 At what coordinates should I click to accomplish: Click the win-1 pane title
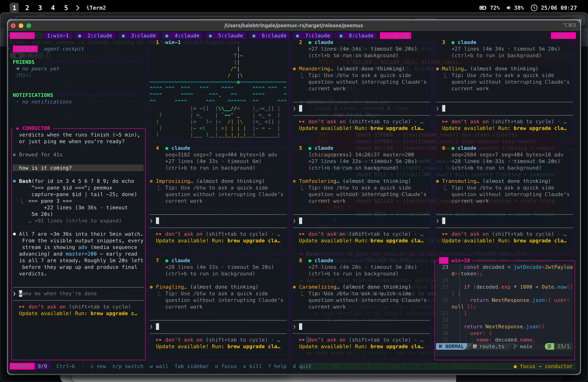point(173,42)
